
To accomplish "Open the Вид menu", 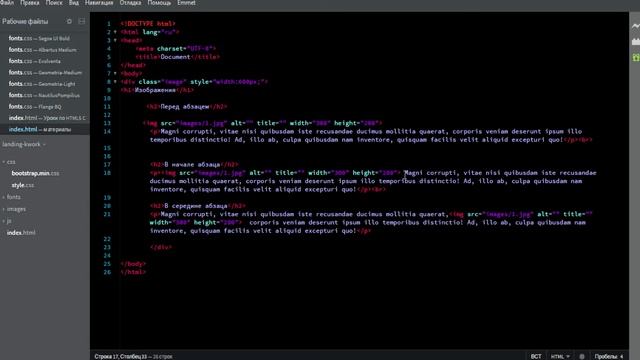I will point(74,3).
